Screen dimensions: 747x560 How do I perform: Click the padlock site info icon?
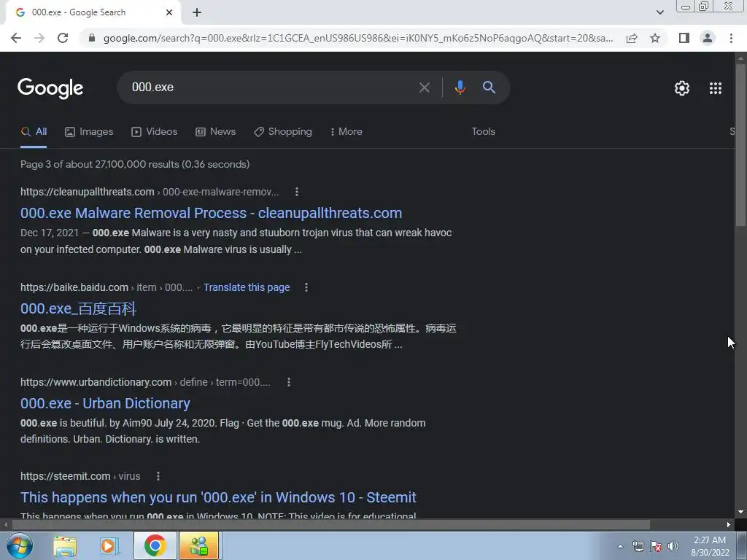[92, 38]
